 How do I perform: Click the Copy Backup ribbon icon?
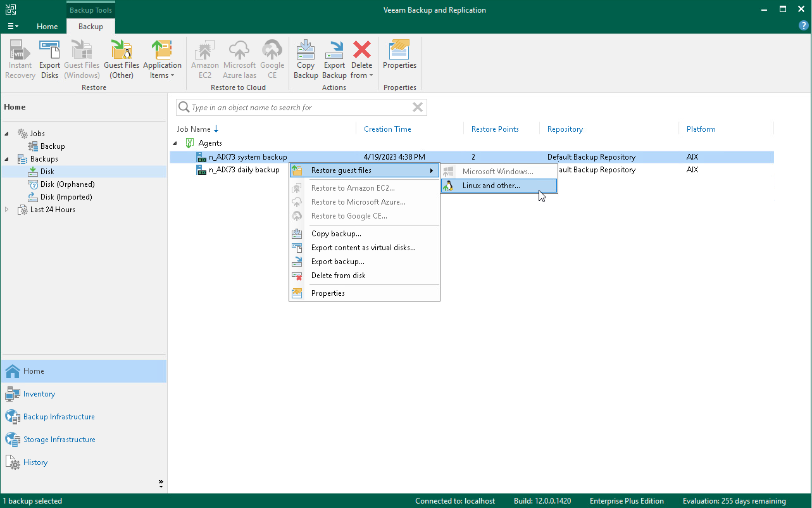[x=306, y=60]
